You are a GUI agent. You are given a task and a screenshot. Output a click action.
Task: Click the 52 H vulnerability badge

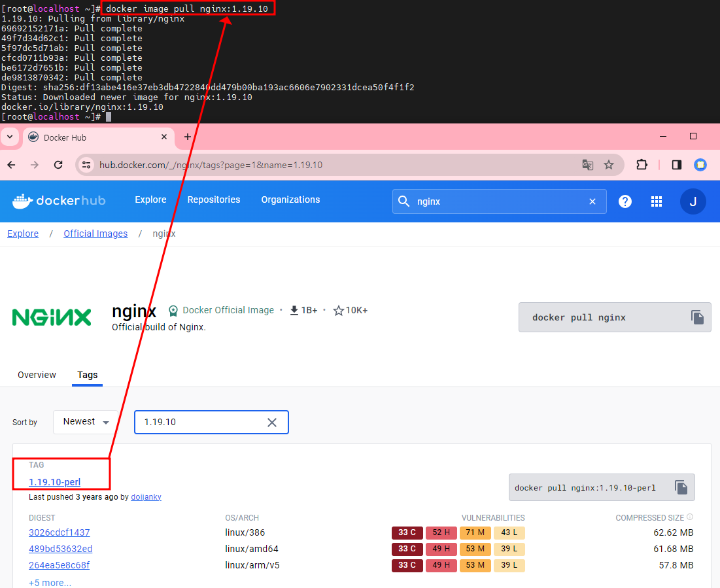441,532
